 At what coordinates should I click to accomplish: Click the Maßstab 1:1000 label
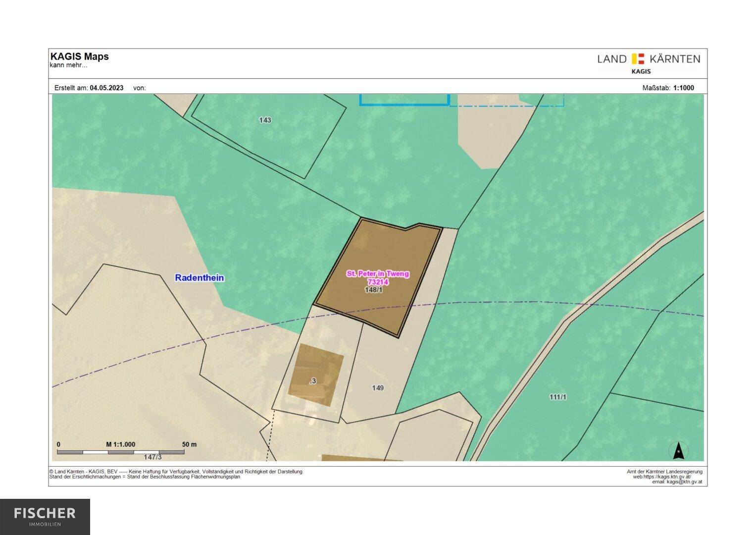point(668,88)
